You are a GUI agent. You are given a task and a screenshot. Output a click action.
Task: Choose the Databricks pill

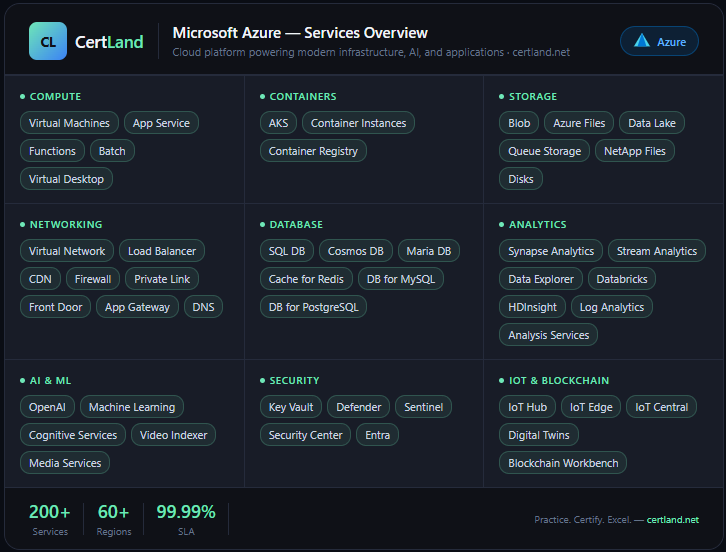click(622, 279)
